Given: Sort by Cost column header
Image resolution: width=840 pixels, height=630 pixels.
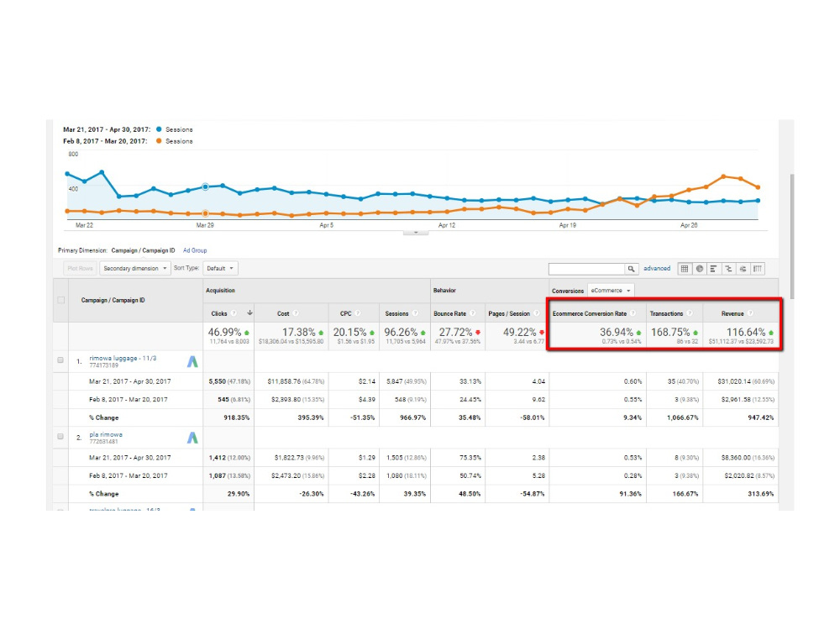Looking at the screenshot, I should 283,313.
